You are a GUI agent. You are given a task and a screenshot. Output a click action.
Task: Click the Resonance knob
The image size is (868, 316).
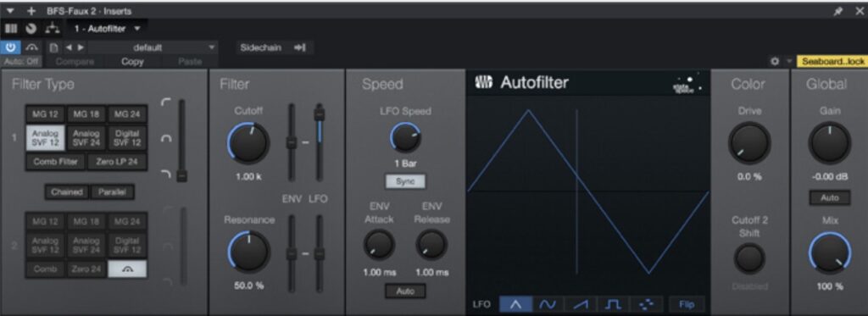248,252
